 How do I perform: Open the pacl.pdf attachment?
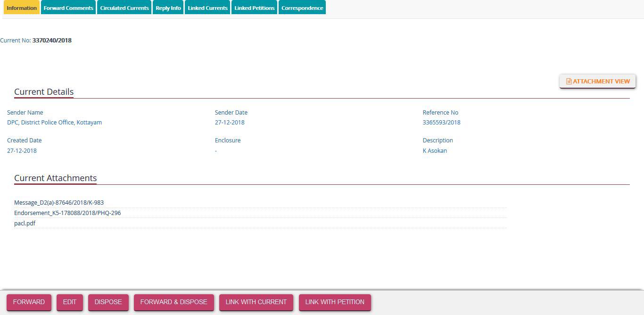[x=25, y=223]
